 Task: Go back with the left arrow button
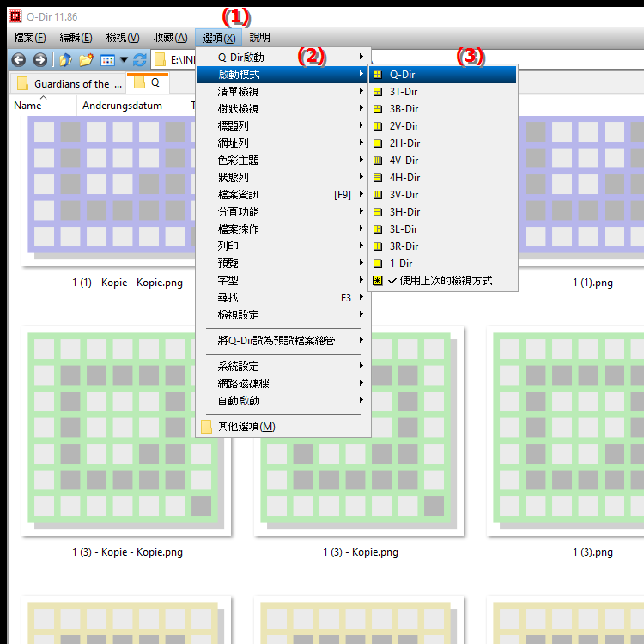point(19,60)
